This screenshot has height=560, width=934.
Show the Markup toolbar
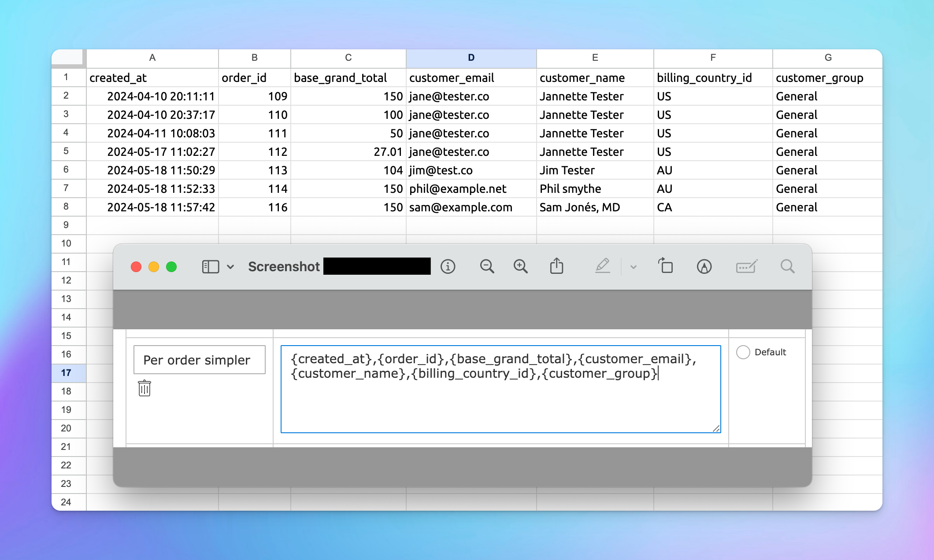click(704, 267)
